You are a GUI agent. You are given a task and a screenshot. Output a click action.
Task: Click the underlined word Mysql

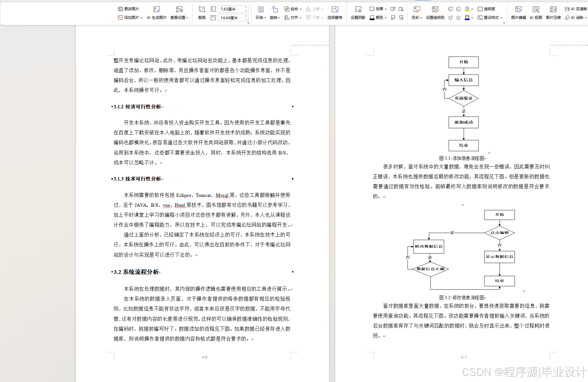(x=222, y=195)
